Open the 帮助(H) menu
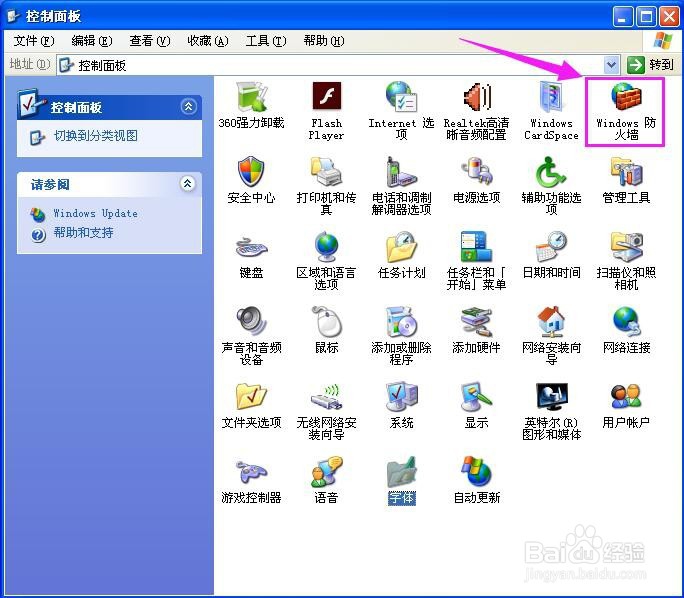Screen dimensions: 684x598 pos(324,41)
